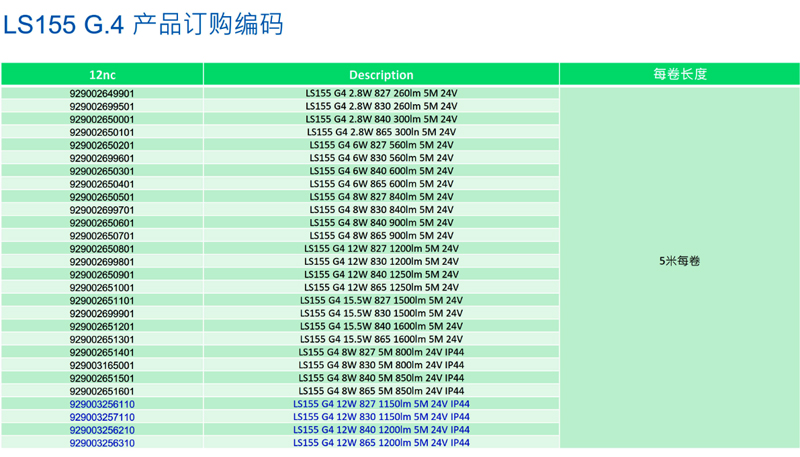Select order code 929002649901
Screen dimensions: 800x457
coord(102,93)
